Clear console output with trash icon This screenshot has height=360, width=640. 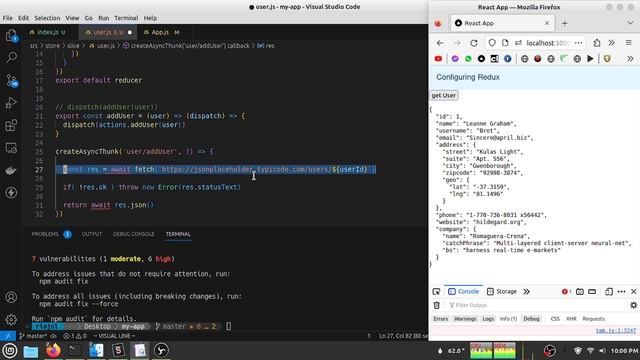436,305
